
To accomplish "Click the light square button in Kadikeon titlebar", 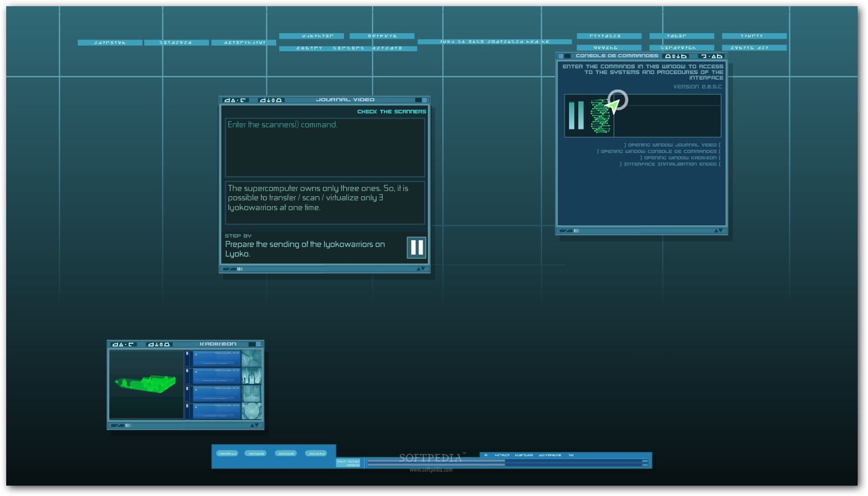I will coord(259,344).
